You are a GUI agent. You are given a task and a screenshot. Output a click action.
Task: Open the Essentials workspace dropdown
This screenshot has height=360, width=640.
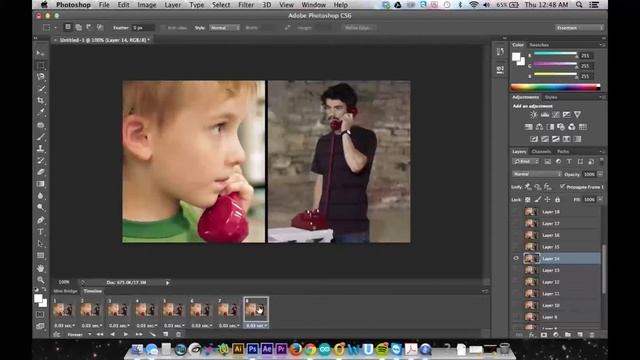[579, 28]
